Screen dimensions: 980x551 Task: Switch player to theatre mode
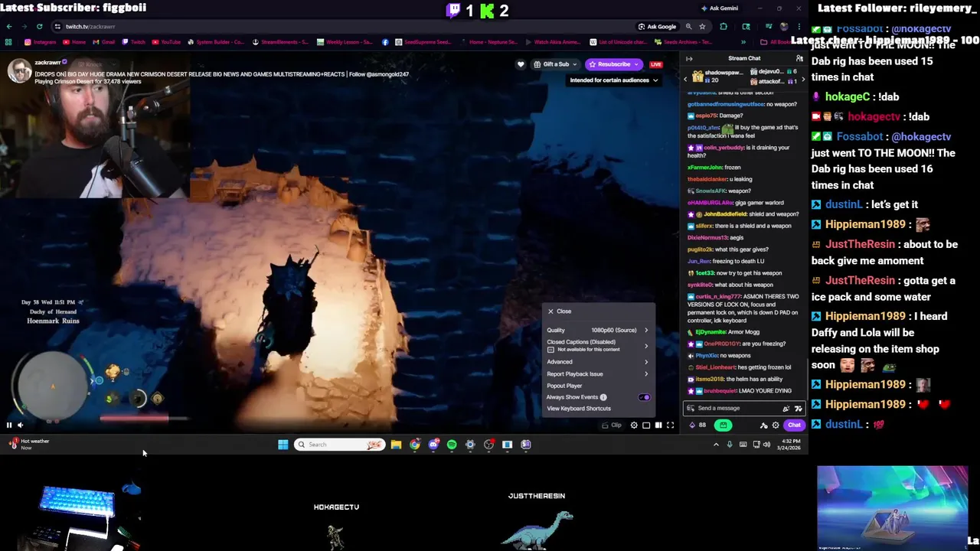[646, 425]
